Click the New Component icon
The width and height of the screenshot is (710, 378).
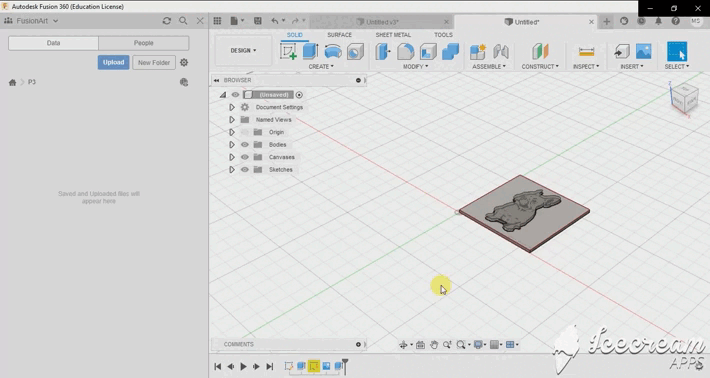click(x=478, y=52)
